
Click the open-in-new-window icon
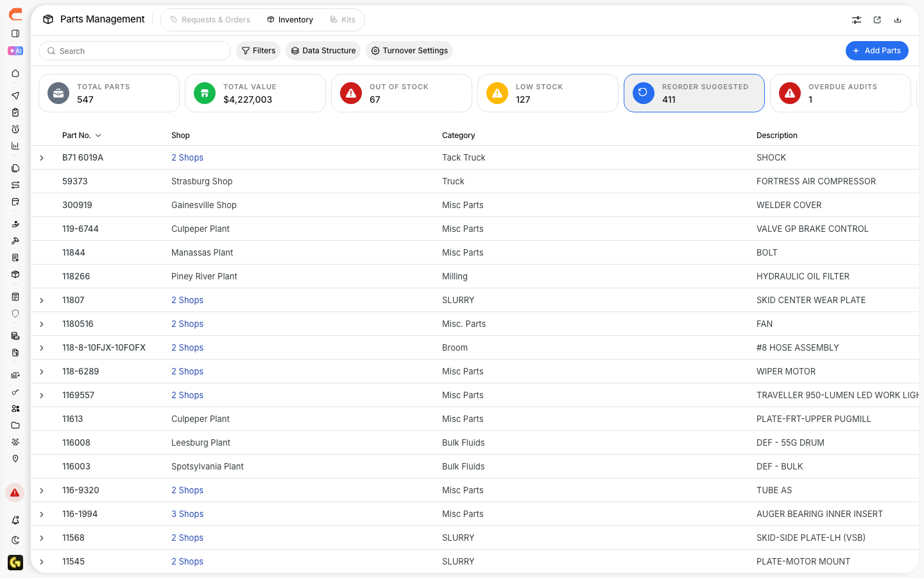tap(877, 20)
